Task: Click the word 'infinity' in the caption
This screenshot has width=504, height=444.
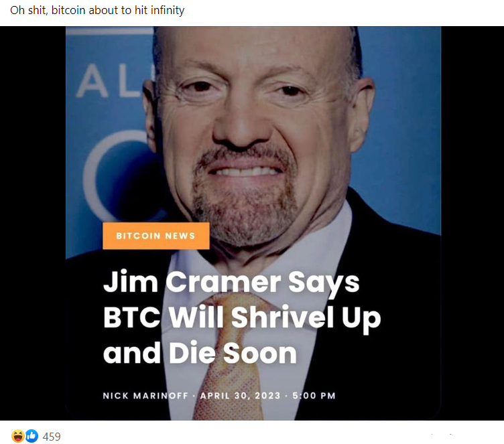Action: click(x=168, y=10)
